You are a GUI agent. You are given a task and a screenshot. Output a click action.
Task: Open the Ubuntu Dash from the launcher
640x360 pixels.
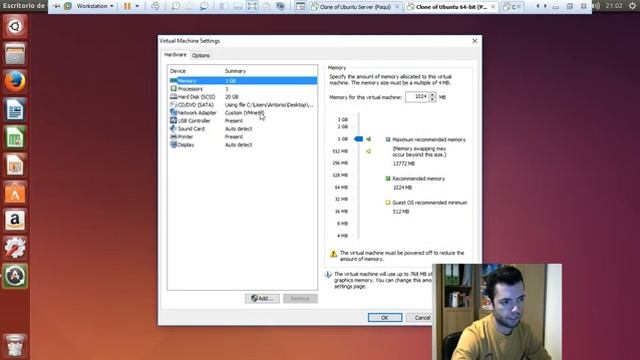click(x=15, y=27)
